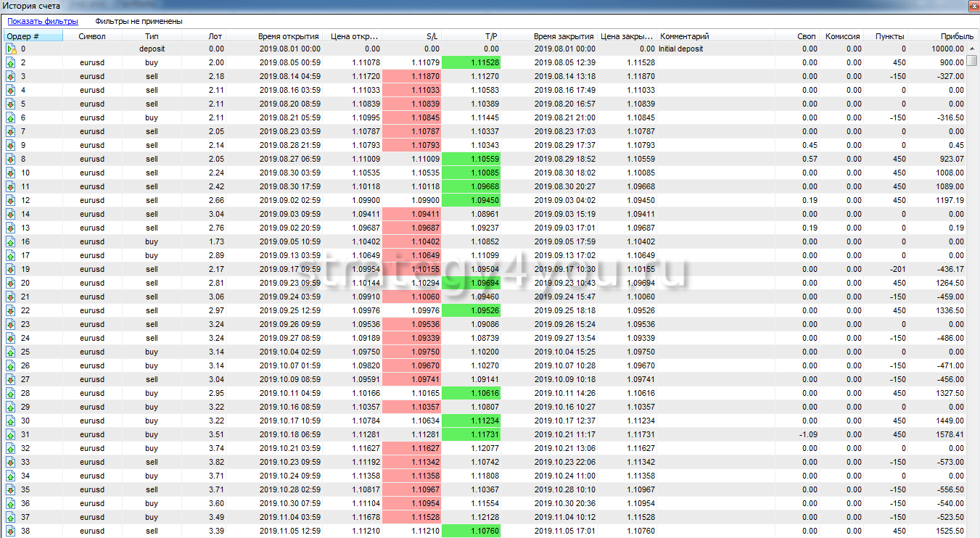
Task: Click the deposit icon in row 0
Action: click(11, 49)
